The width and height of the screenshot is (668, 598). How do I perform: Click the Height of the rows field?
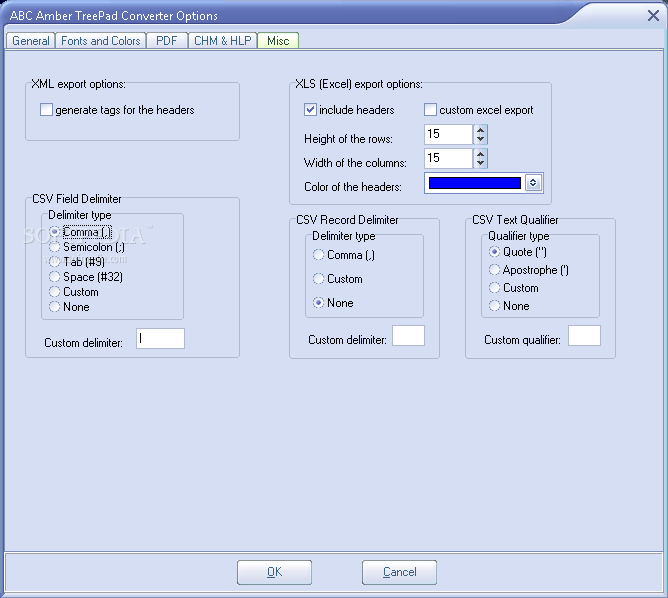point(448,135)
